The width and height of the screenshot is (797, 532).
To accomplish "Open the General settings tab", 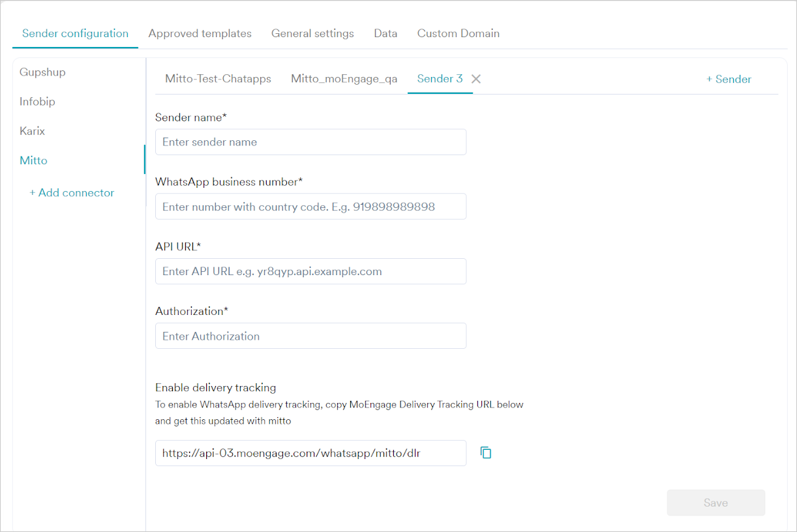I will coord(312,33).
